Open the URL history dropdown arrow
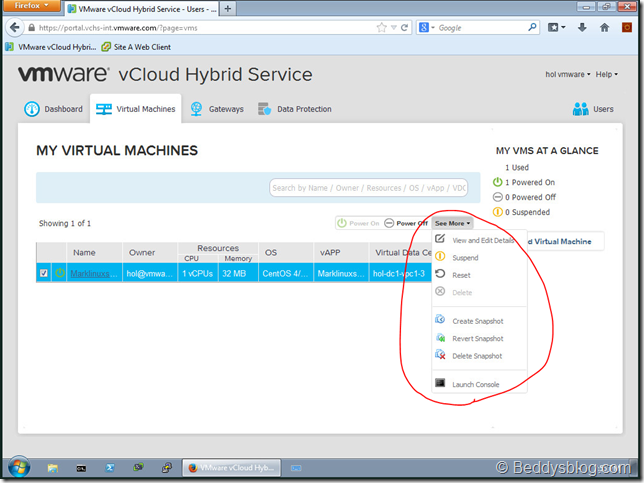 click(393, 28)
